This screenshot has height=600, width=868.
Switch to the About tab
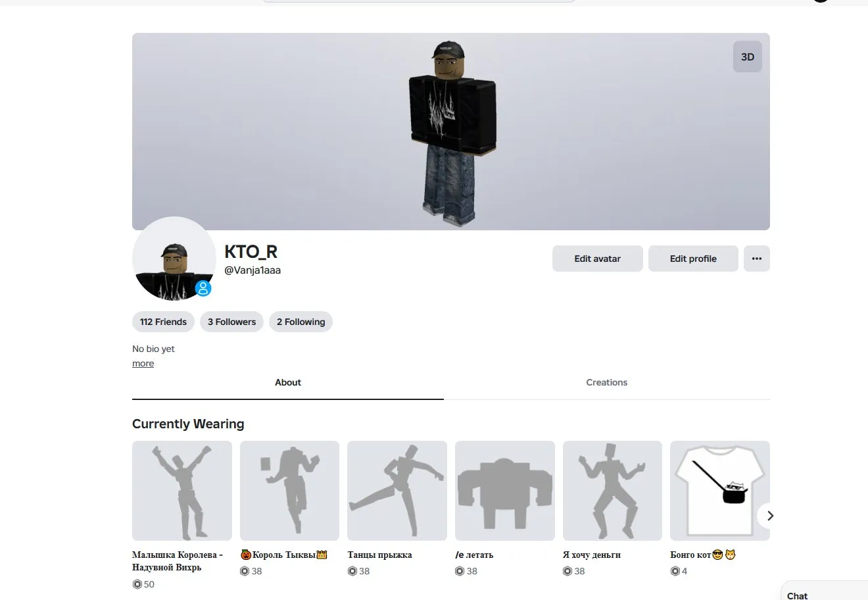pos(288,382)
